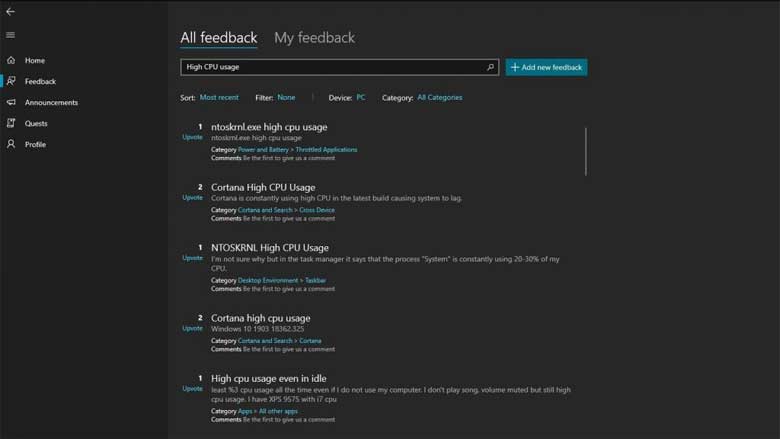Click the back arrow icon
This screenshot has width=780, height=439.
10,12
